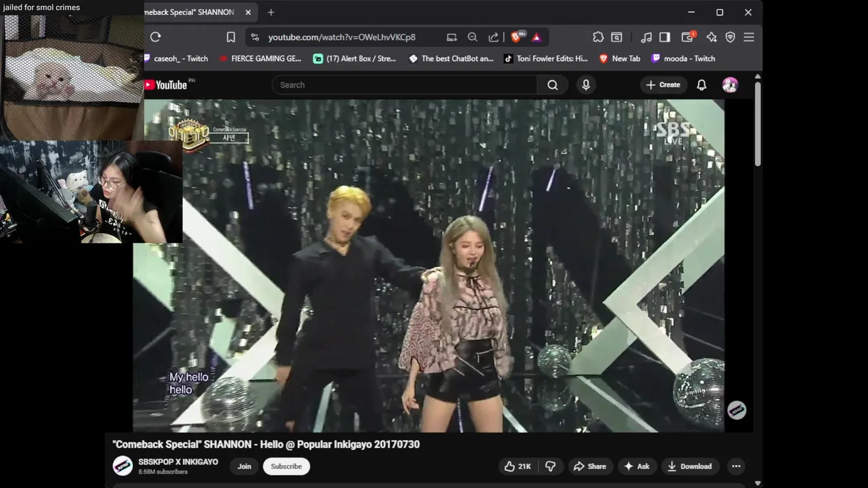
Task: Open more actions three-dot menu
Action: (x=736, y=466)
